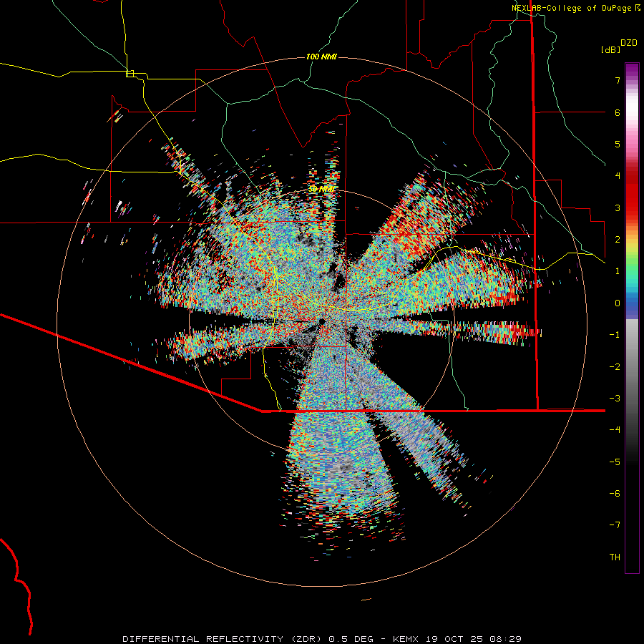Click the -4 value on color scale
Viewport: 644px width, 644px height.
click(615, 430)
